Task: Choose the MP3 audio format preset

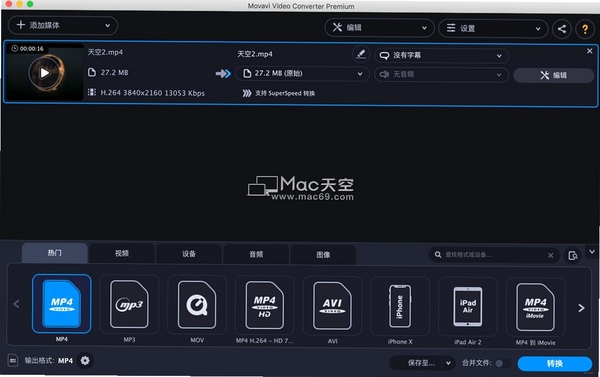Action: (129, 304)
